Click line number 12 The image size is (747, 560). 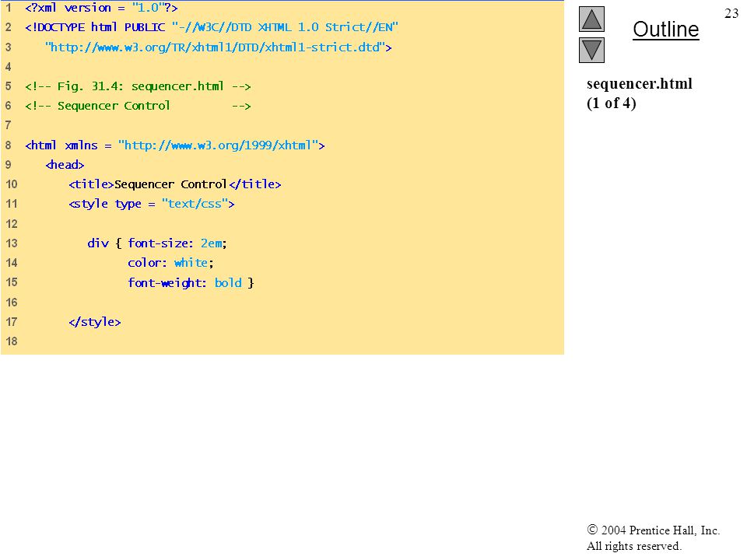pyautogui.click(x=12, y=224)
